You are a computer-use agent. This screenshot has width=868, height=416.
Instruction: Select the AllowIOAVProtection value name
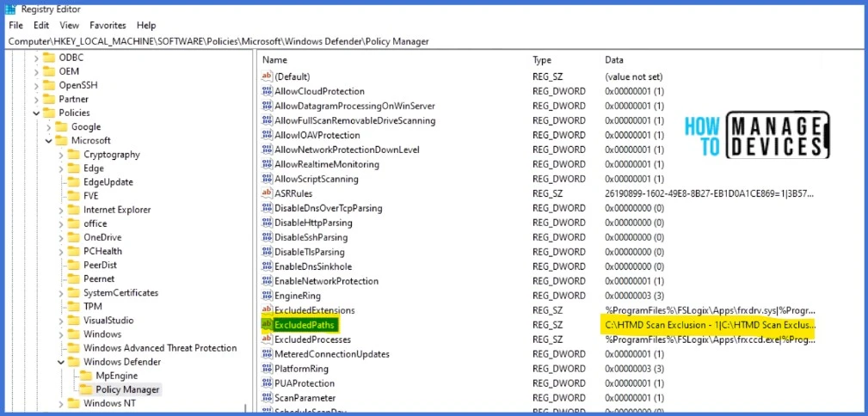[x=317, y=135]
